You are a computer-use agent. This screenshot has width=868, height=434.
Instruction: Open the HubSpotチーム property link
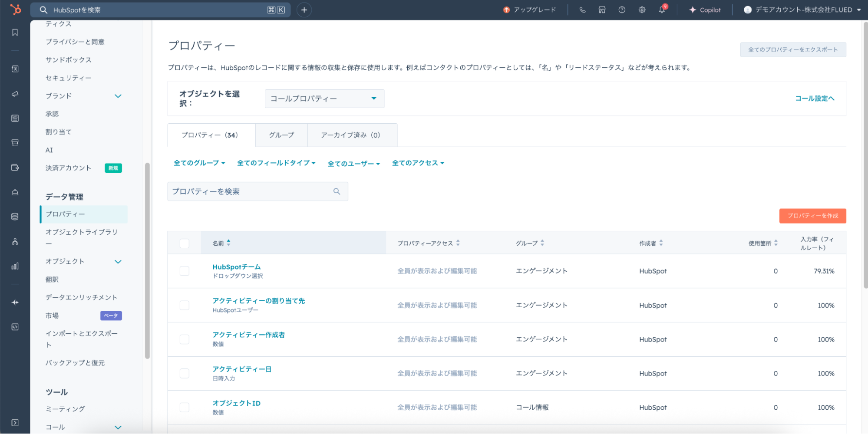(x=237, y=267)
